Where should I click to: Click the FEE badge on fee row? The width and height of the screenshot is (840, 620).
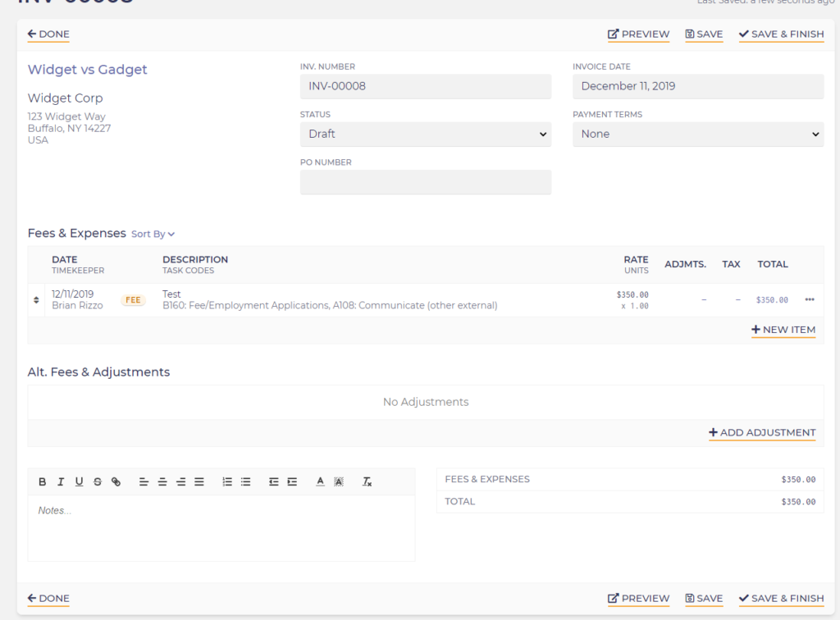[133, 300]
